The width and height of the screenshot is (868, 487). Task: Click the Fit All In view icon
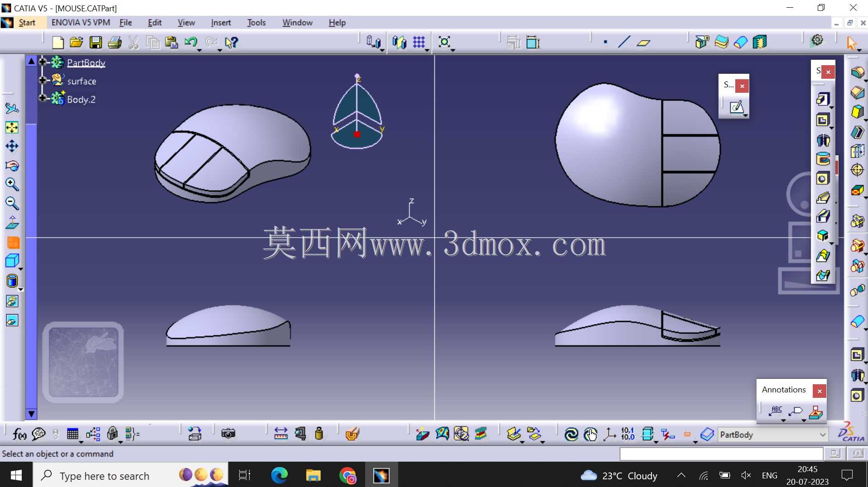[x=12, y=128]
